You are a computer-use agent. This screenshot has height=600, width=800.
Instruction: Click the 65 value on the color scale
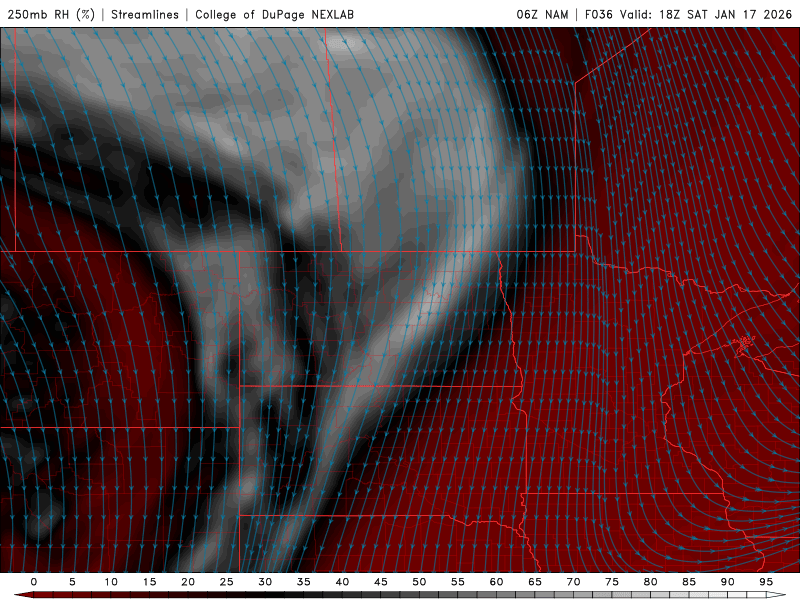pyautogui.click(x=534, y=582)
